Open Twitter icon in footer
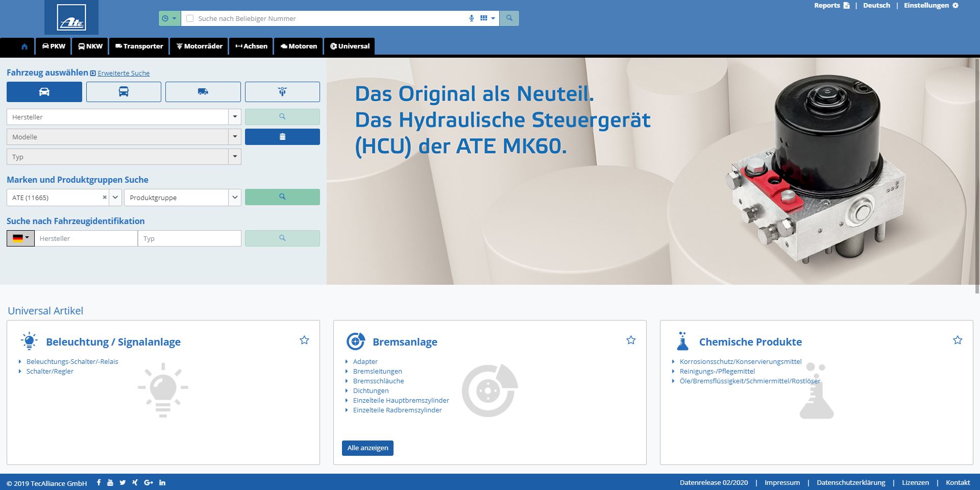This screenshot has width=980, height=490. pyautogui.click(x=122, y=482)
